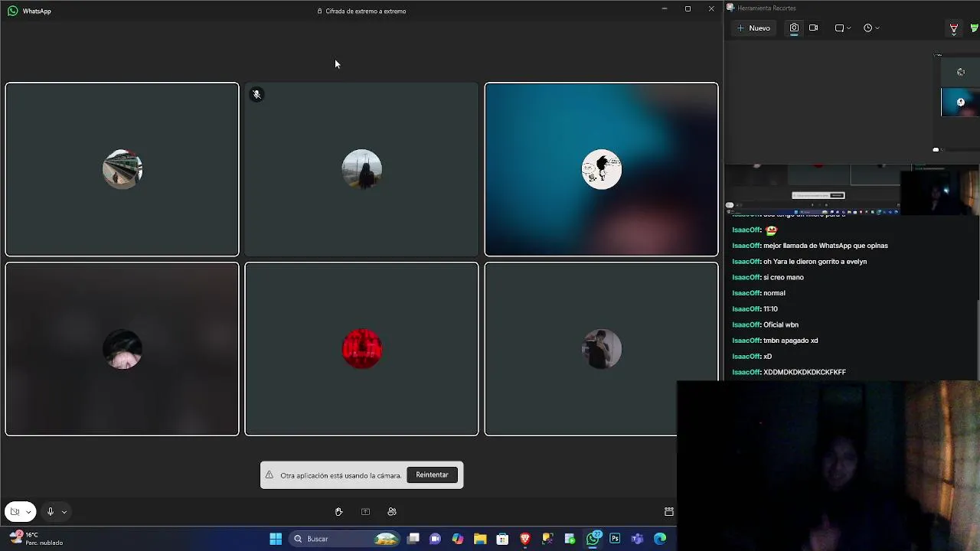Click chat message 'si creo mano'

tap(783, 277)
